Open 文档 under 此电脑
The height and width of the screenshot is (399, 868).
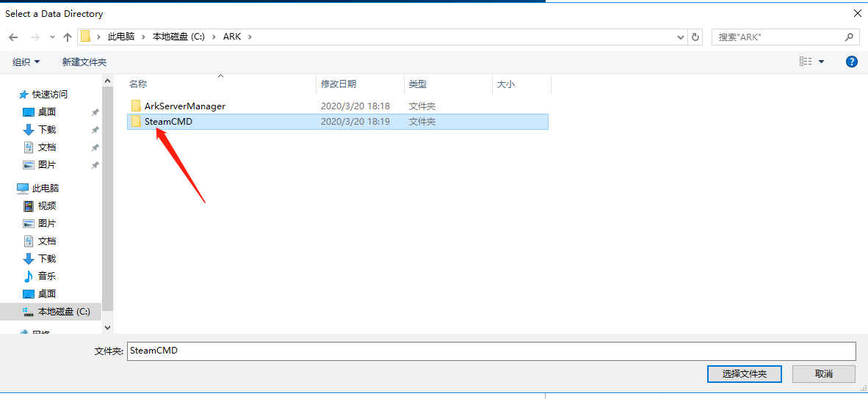pyautogui.click(x=47, y=241)
